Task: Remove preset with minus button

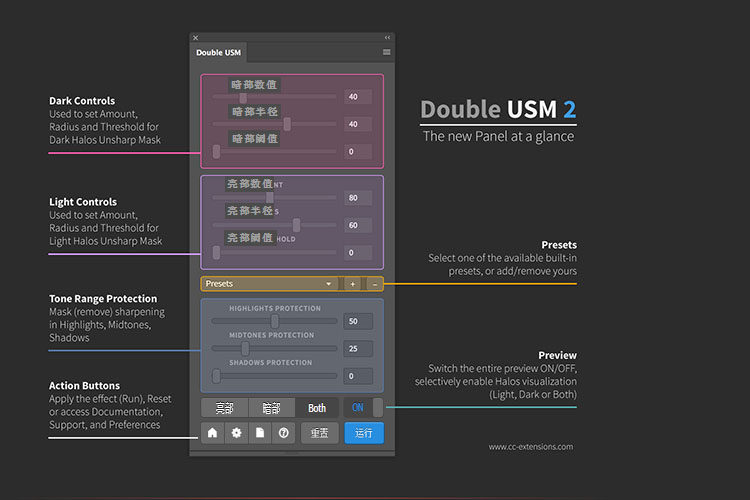Action: pyautogui.click(x=375, y=284)
